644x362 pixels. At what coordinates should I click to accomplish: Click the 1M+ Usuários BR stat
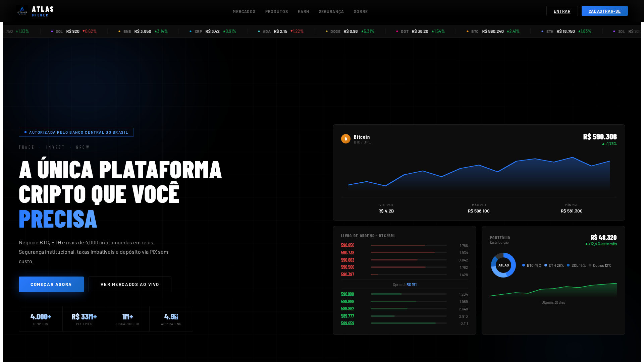click(x=128, y=318)
